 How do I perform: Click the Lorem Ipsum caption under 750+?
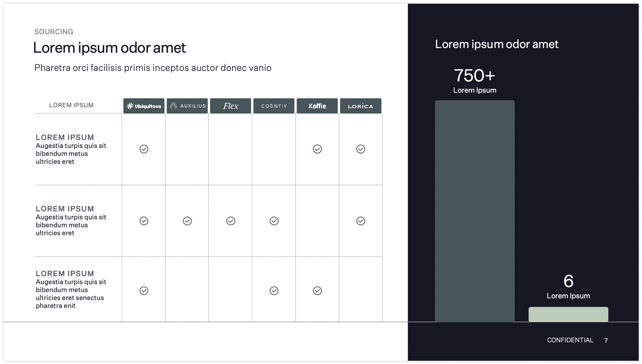pyautogui.click(x=475, y=90)
